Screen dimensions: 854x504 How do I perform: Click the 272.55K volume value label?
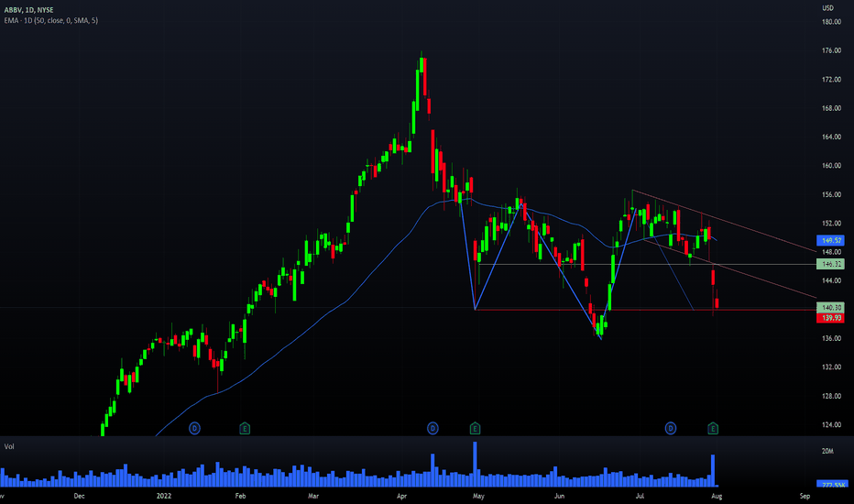click(832, 484)
